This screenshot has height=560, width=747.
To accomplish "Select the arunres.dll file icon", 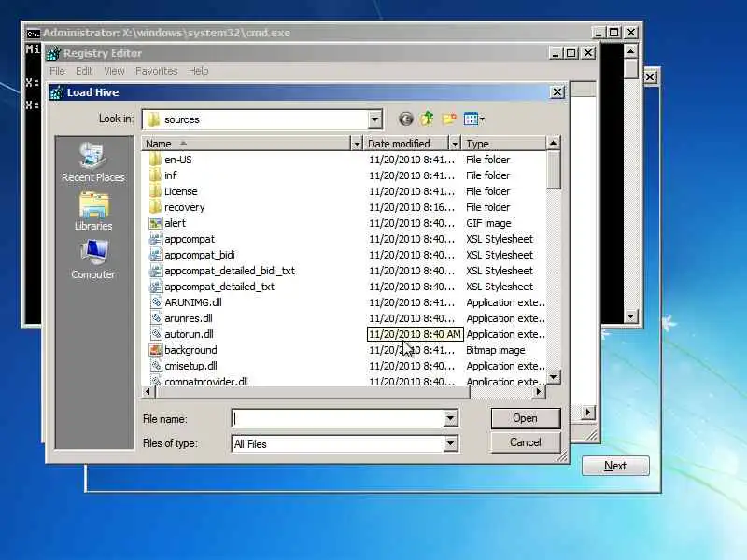I will [156, 318].
